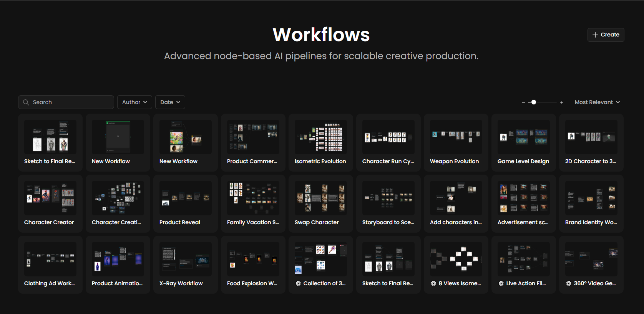Open the Date filter dropdown

coord(170,102)
